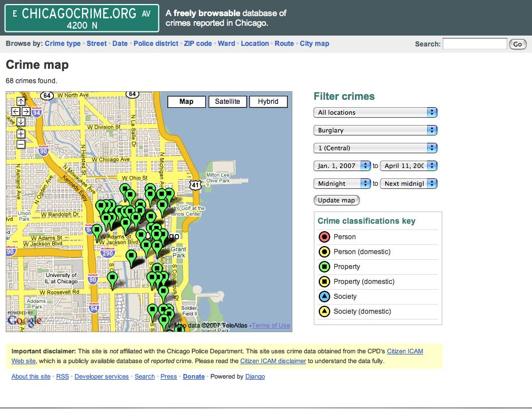Click the red Person icon in key
Viewport: 532px width, 409px height.
324,237
